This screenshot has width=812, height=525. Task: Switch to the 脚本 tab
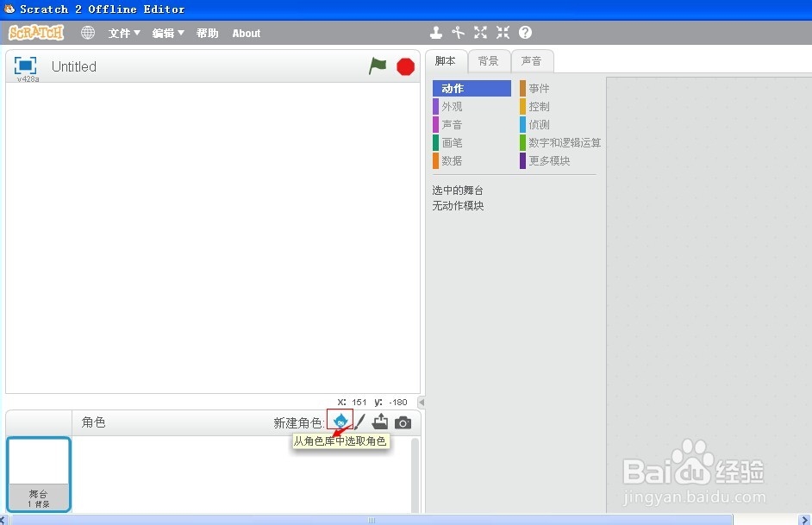point(446,61)
